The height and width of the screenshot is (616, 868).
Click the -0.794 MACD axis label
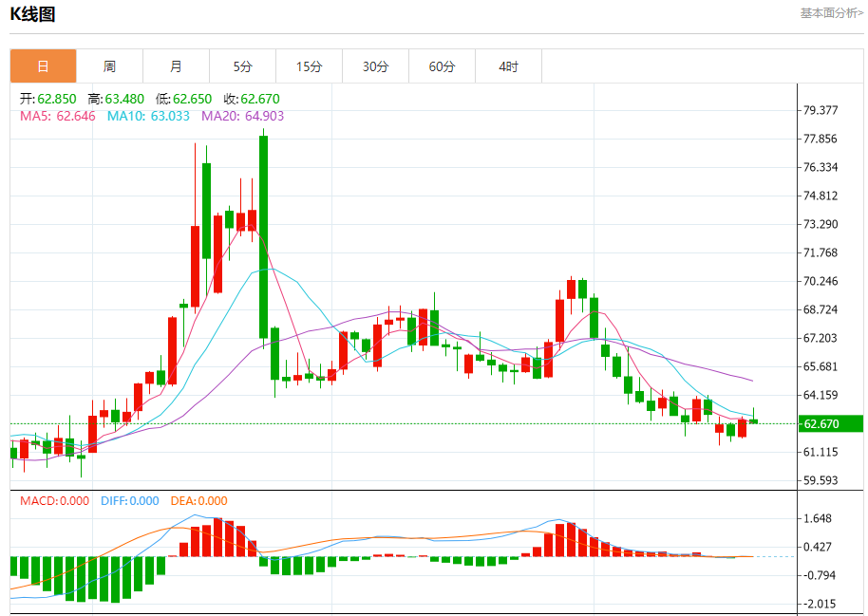pyautogui.click(x=820, y=575)
